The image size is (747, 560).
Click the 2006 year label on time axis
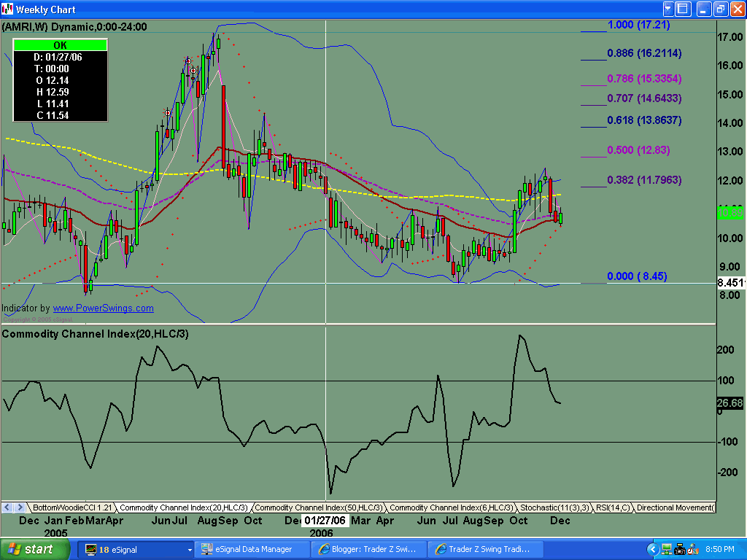tap(321, 533)
